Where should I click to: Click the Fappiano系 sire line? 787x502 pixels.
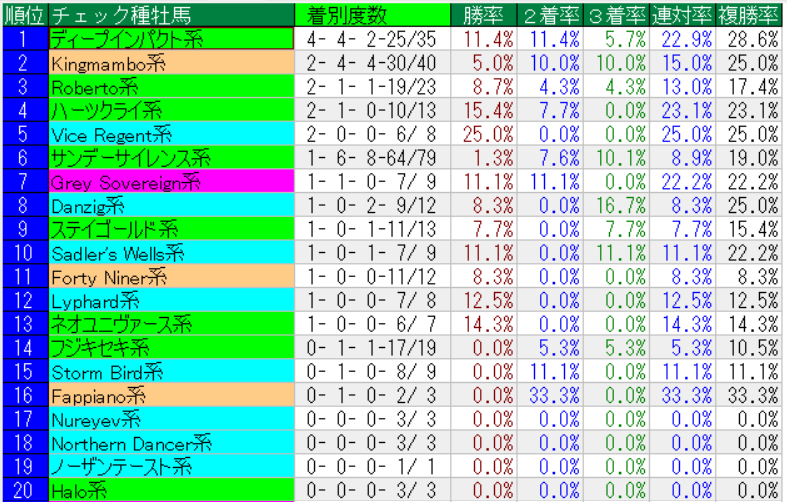171,395
